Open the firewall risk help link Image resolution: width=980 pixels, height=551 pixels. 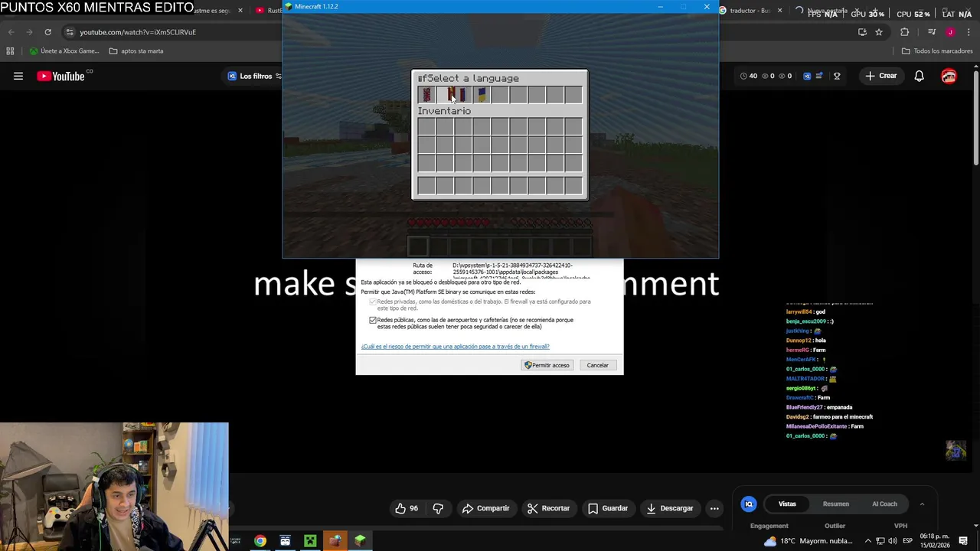click(x=455, y=347)
